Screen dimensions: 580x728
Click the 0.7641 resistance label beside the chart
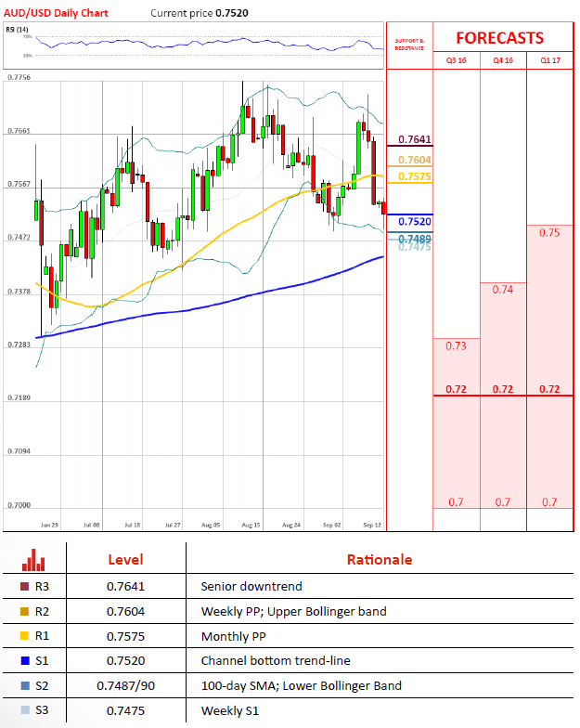coord(414,140)
